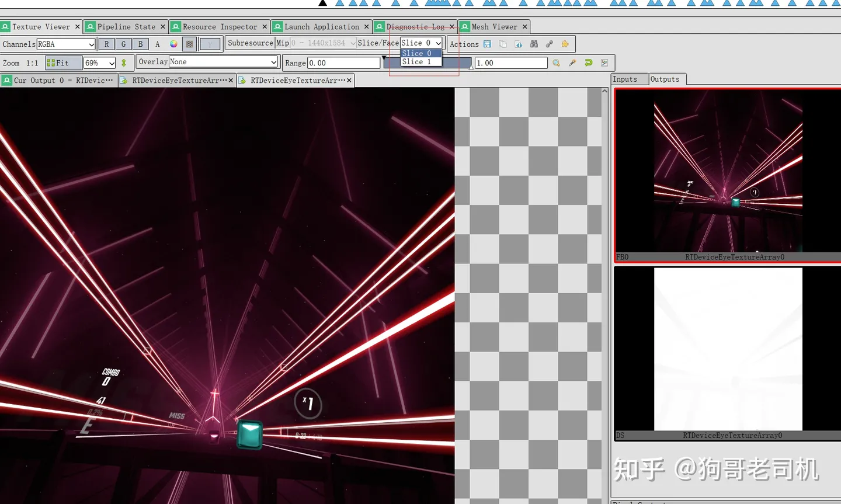The image size is (841, 504).
Task: Switch to the Launch Application tab
Action: click(322, 27)
